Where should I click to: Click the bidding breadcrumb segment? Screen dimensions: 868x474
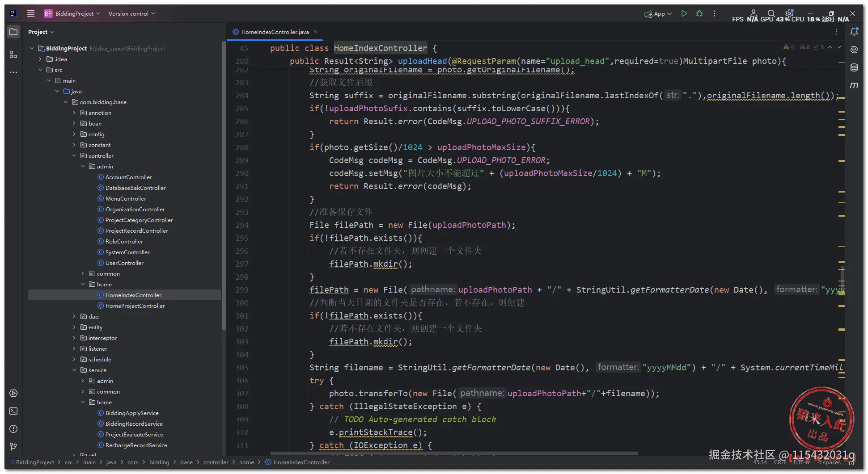click(159, 462)
